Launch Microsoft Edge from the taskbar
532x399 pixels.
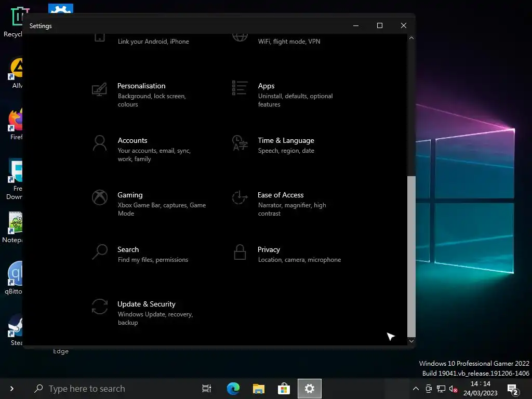pos(233,389)
